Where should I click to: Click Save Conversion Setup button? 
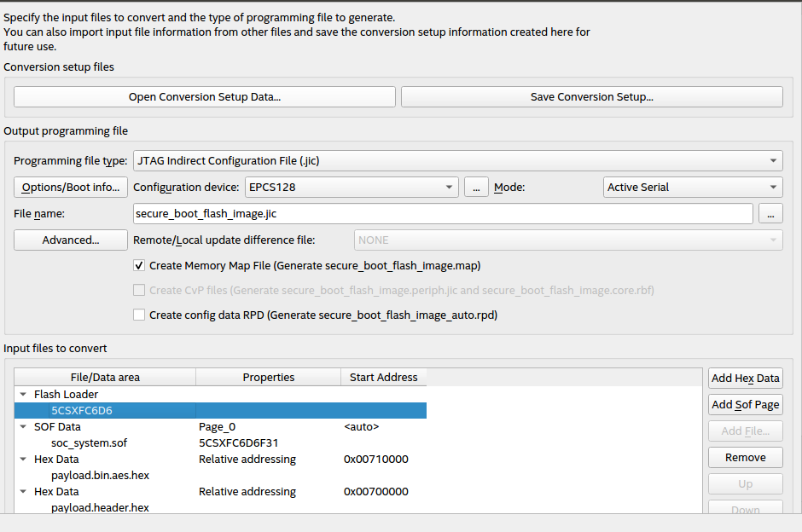pyautogui.click(x=591, y=97)
